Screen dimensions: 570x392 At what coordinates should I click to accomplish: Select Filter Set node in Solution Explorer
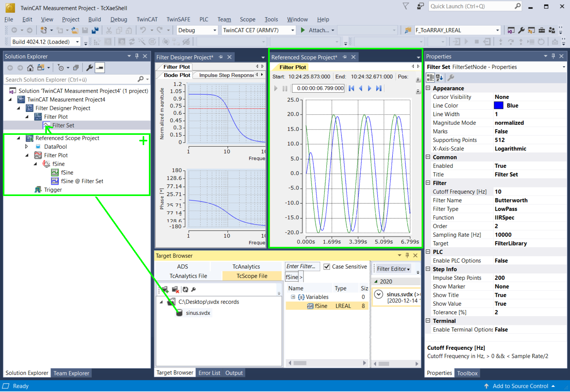click(63, 125)
